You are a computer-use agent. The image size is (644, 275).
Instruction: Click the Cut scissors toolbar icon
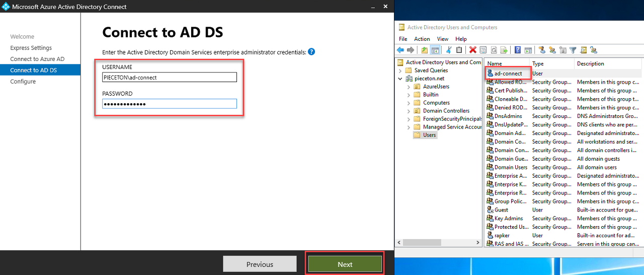pyautogui.click(x=449, y=50)
